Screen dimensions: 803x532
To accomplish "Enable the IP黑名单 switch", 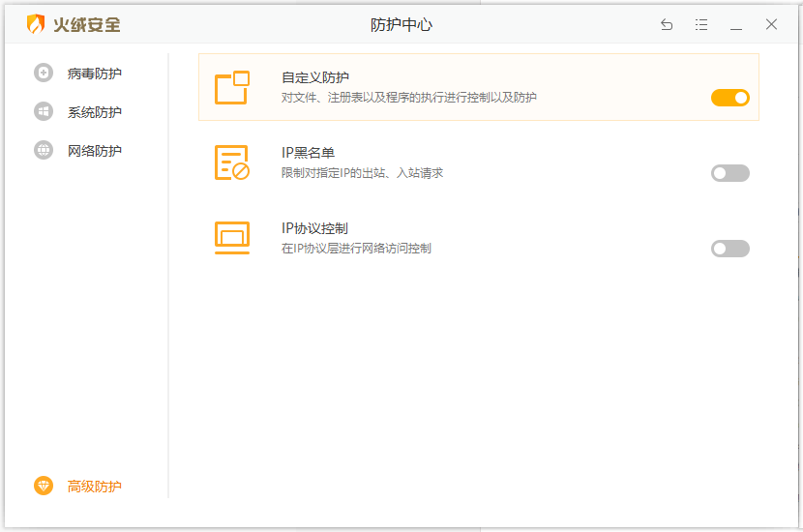I will click(x=729, y=173).
